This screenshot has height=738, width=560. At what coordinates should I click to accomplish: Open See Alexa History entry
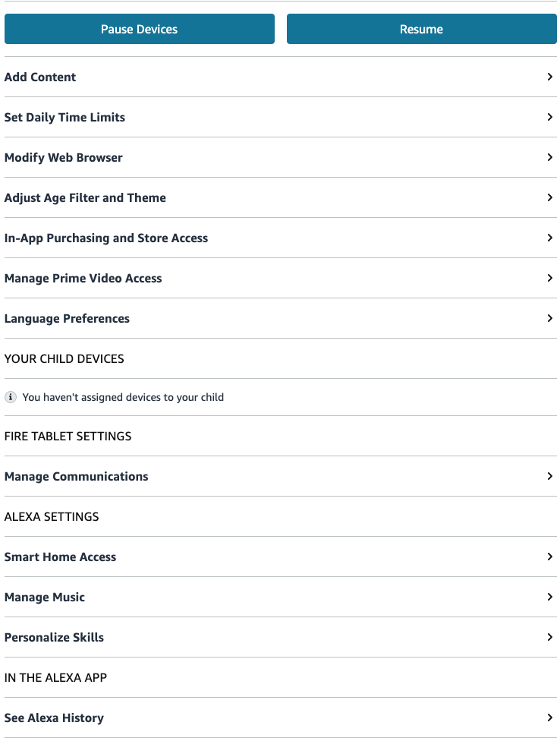(55, 717)
